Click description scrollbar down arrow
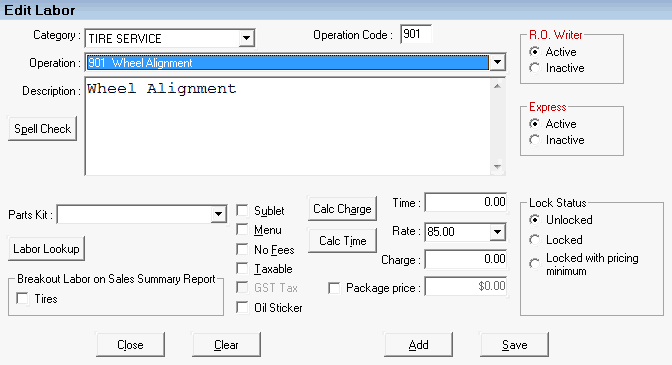 click(x=497, y=167)
